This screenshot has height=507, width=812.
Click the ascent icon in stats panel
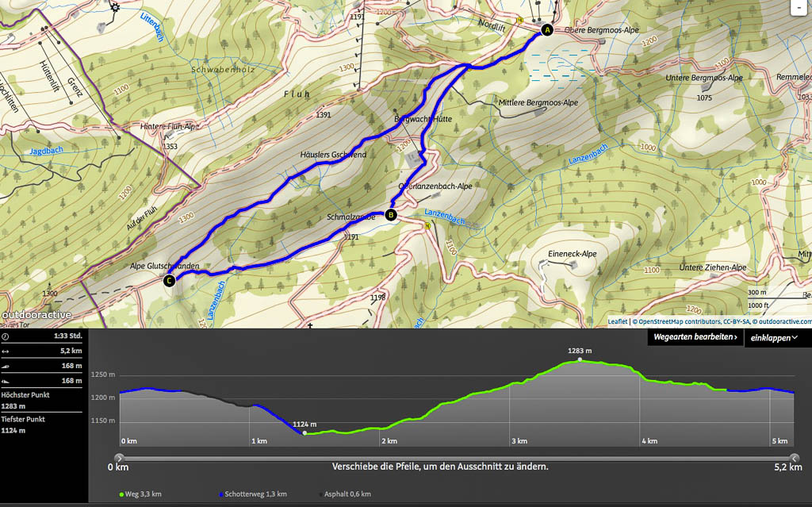click(6, 366)
